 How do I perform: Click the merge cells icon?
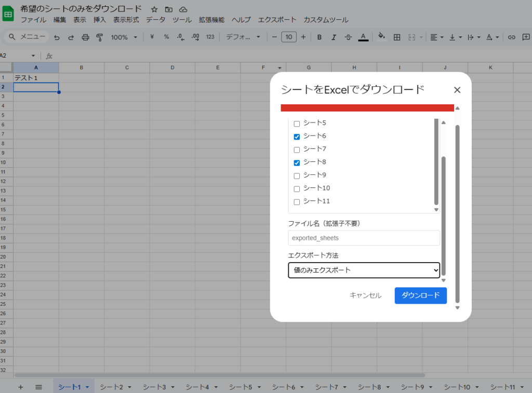pyautogui.click(x=412, y=37)
